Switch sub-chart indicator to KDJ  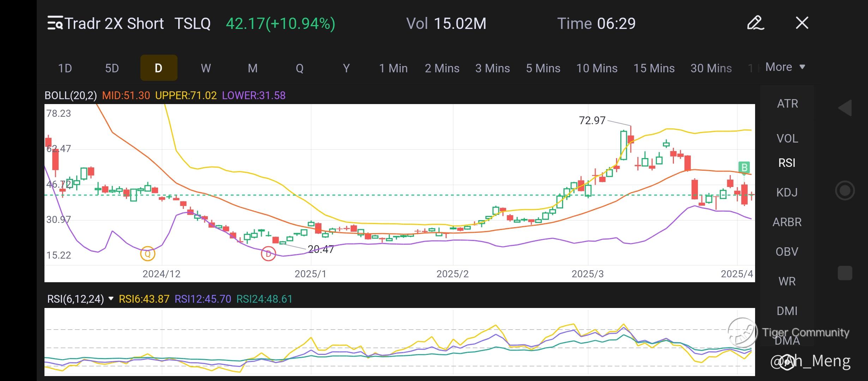[787, 193]
